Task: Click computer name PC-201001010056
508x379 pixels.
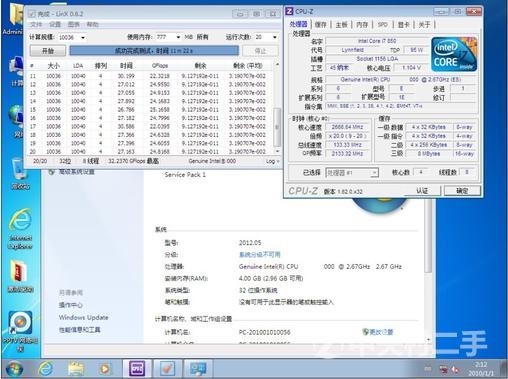Action: click(x=265, y=332)
